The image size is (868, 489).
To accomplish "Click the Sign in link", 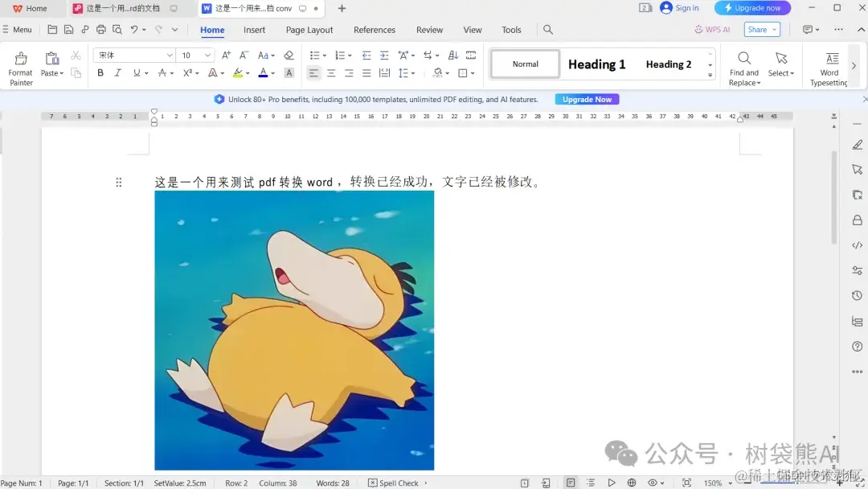I will (x=680, y=8).
